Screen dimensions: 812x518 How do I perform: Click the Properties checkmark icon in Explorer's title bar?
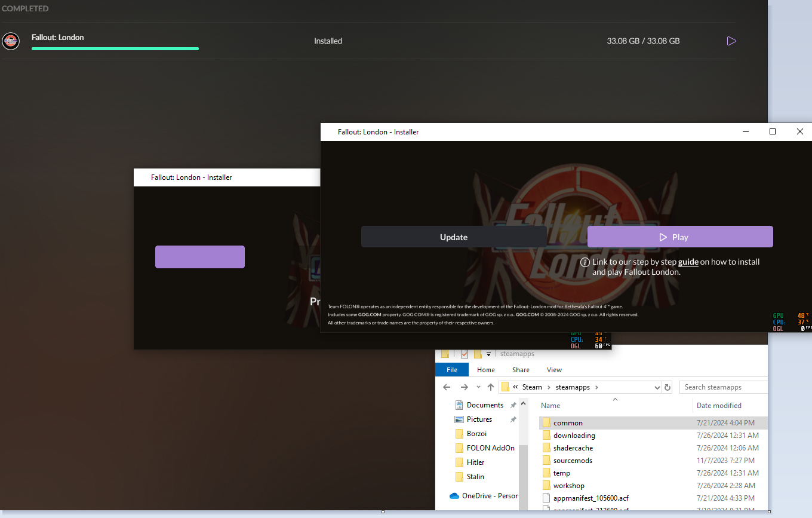(x=464, y=354)
